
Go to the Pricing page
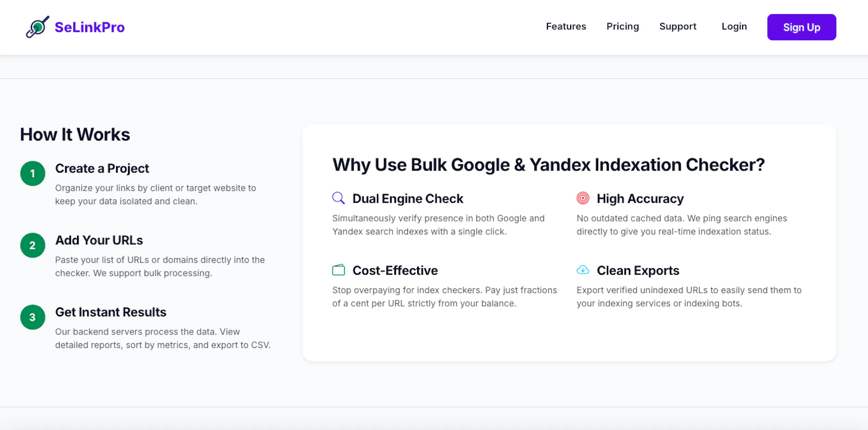[623, 26]
